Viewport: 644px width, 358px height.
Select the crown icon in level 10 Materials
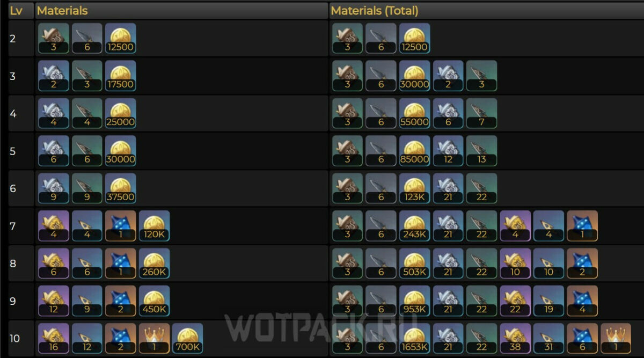click(154, 339)
